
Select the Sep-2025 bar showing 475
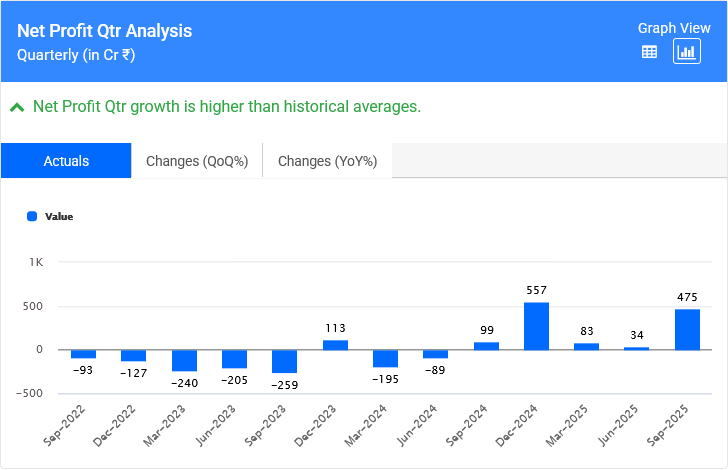[687, 330]
